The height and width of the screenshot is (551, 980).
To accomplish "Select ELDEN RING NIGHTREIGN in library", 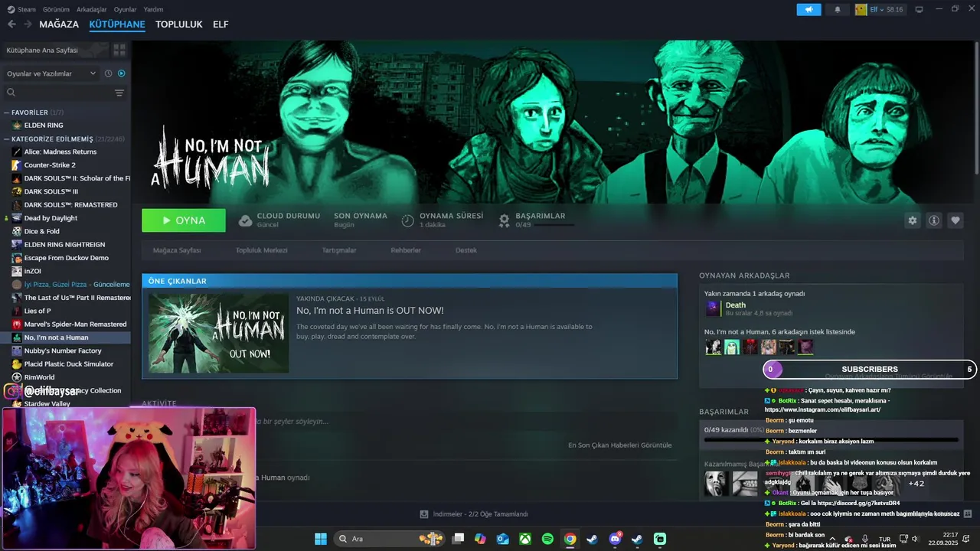I will (64, 244).
